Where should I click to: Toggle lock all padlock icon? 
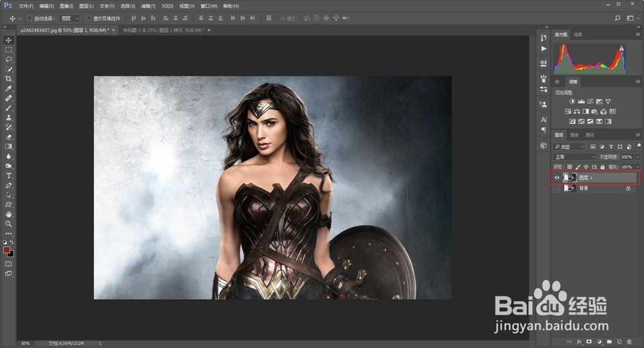(603, 167)
